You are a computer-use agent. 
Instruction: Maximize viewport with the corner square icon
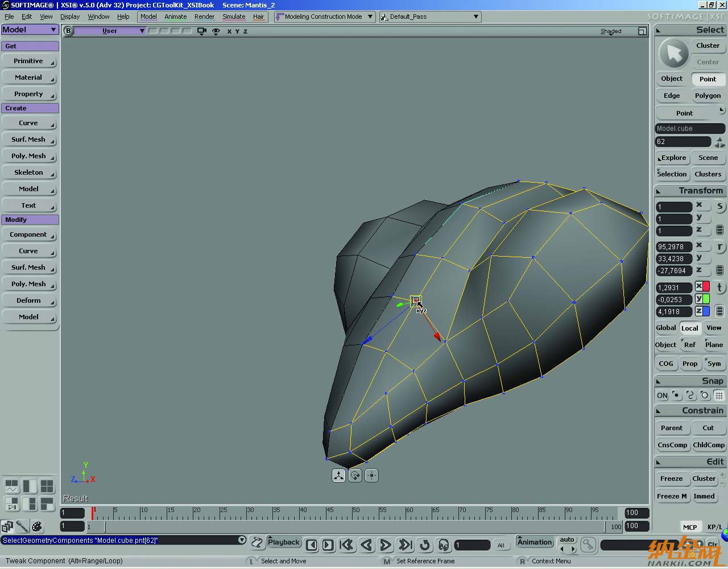tap(642, 31)
